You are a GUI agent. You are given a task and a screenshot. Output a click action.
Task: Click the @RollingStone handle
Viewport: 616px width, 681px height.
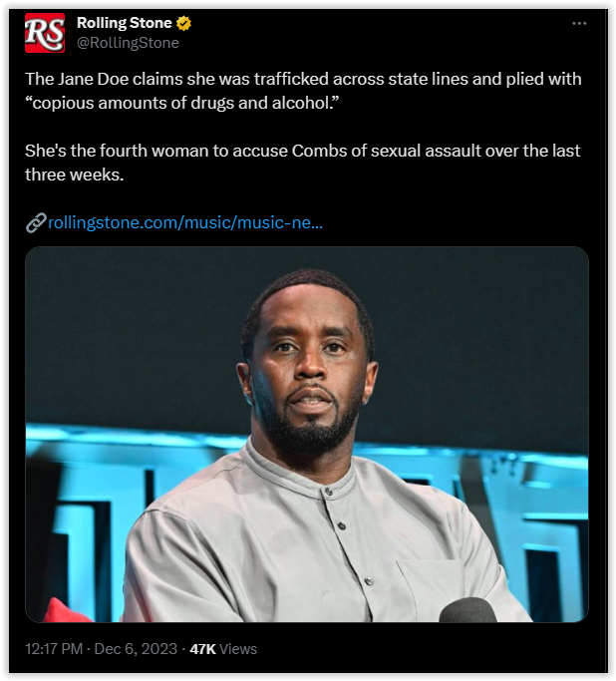point(128,43)
